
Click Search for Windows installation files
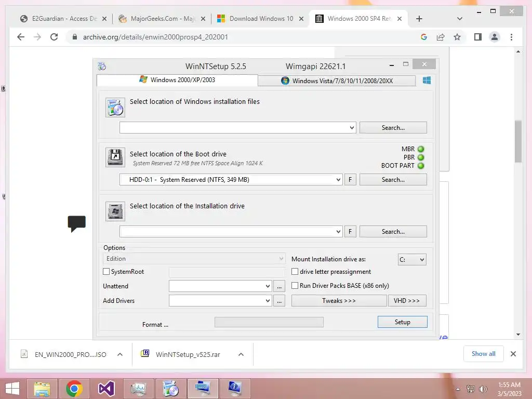393,128
